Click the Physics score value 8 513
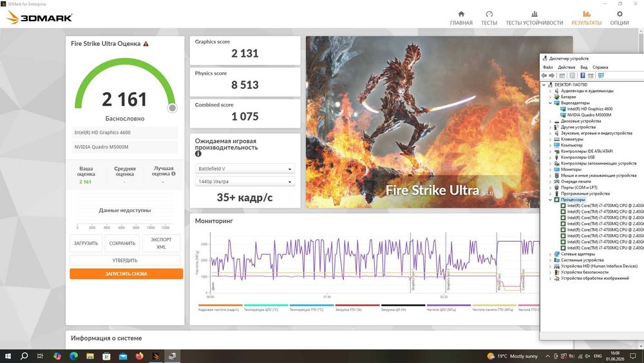This screenshot has height=363, width=644. coord(245,85)
